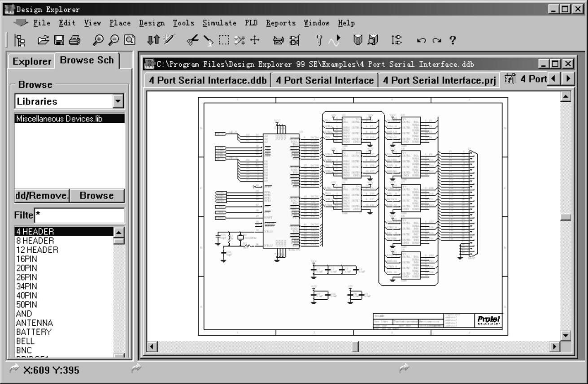Open the 4 Port Serial Interface.prj tab

[440, 81]
